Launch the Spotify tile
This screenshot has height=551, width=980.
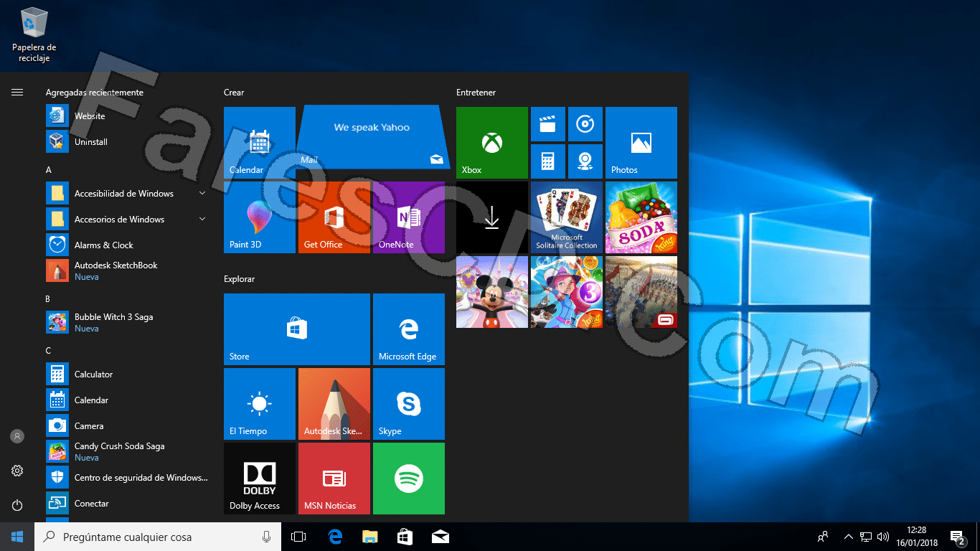[x=408, y=479]
